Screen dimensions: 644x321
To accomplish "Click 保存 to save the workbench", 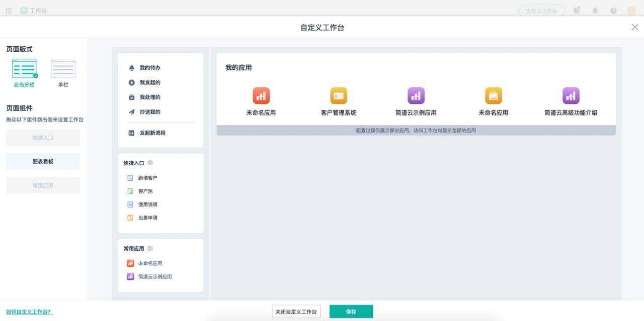I will tap(351, 311).
